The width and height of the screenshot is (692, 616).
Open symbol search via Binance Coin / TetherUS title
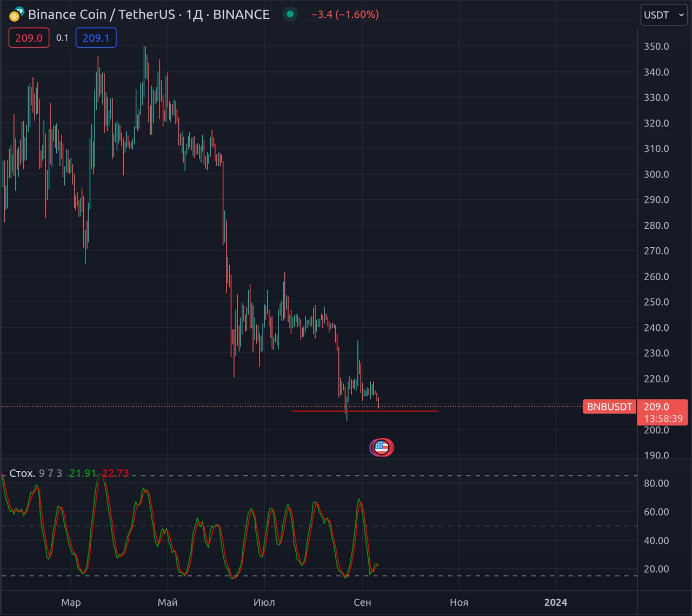tap(102, 15)
